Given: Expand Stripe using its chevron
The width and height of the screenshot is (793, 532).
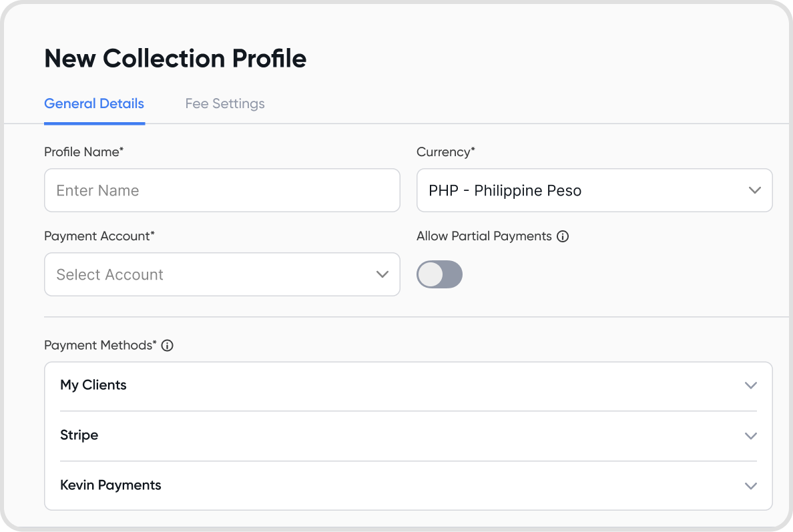Looking at the screenshot, I should coord(751,436).
